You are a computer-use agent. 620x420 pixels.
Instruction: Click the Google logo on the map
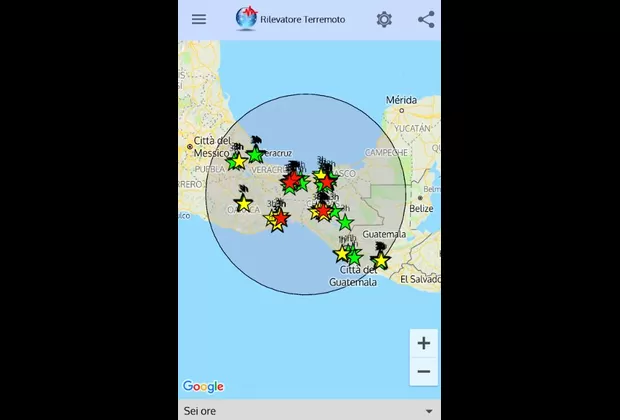click(x=203, y=386)
